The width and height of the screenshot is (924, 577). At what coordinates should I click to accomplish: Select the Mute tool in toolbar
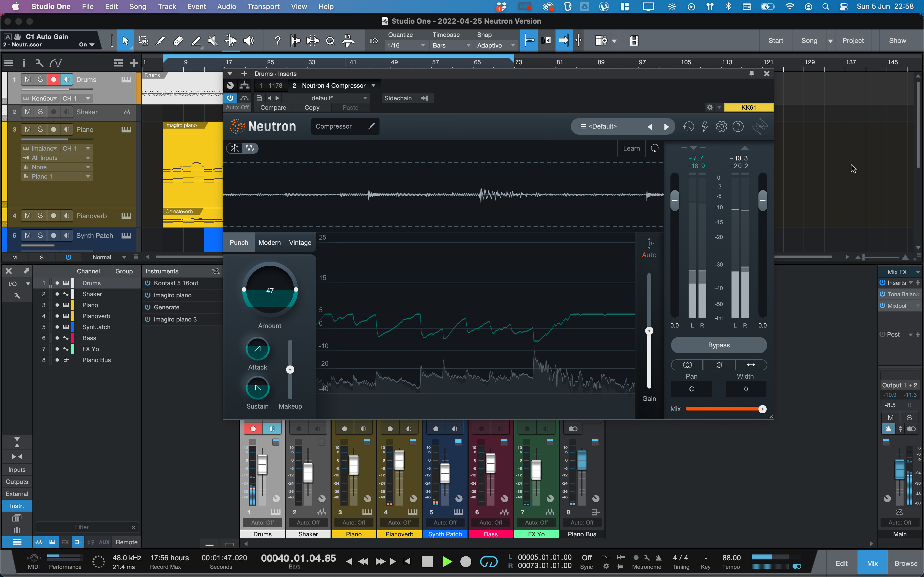(213, 41)
